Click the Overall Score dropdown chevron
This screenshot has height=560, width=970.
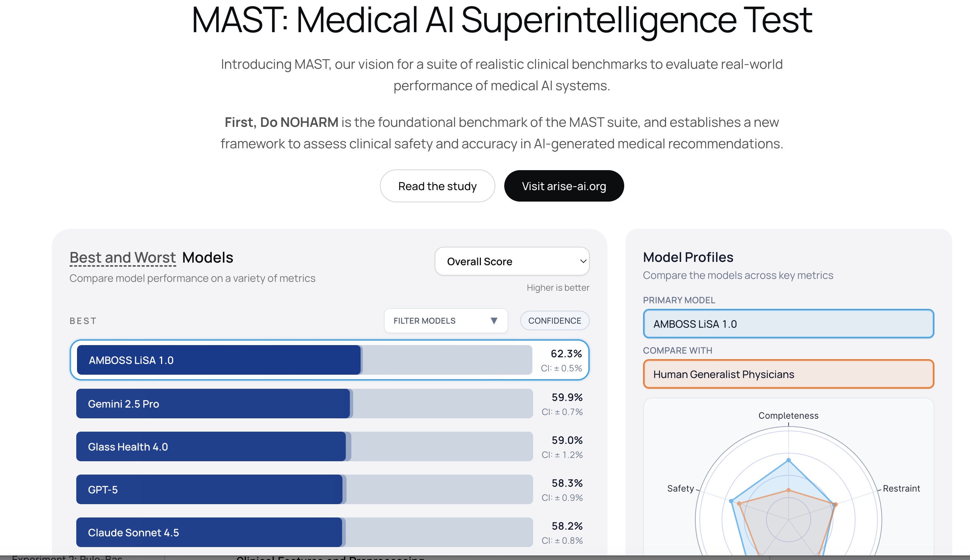click(583, 262)
